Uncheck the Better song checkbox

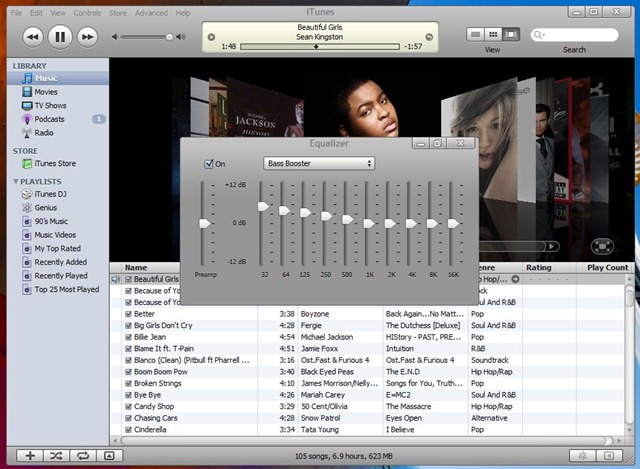[x=128, y=314]
